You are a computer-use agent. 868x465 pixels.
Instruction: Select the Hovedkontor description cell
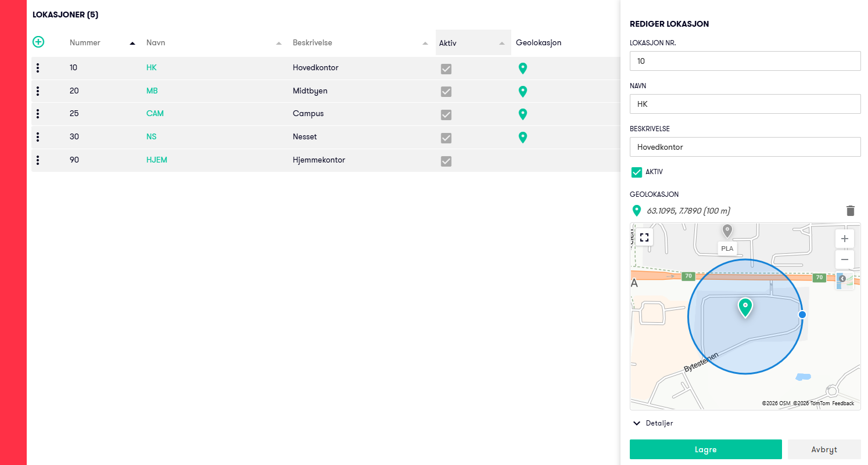[315, 68]
